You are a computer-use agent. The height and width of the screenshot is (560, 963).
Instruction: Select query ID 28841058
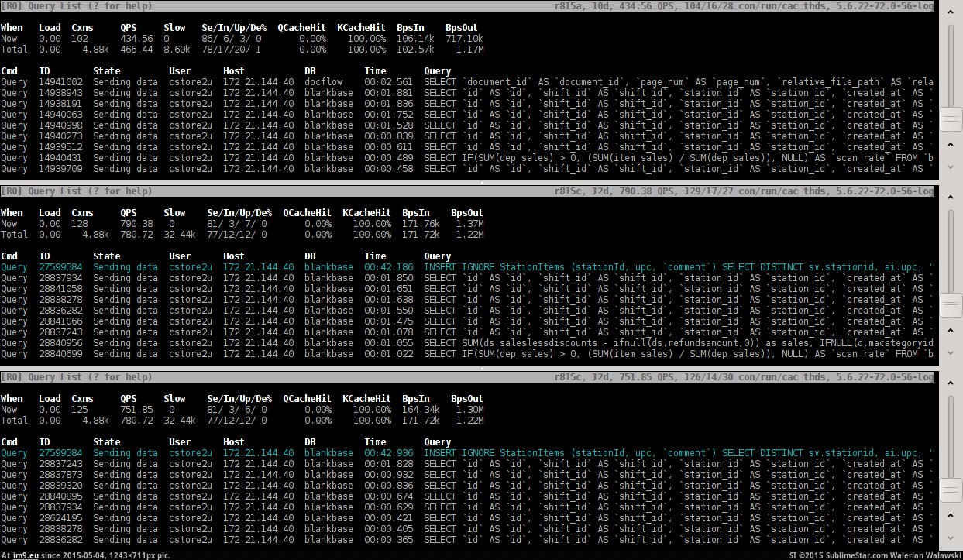point(60,289)
